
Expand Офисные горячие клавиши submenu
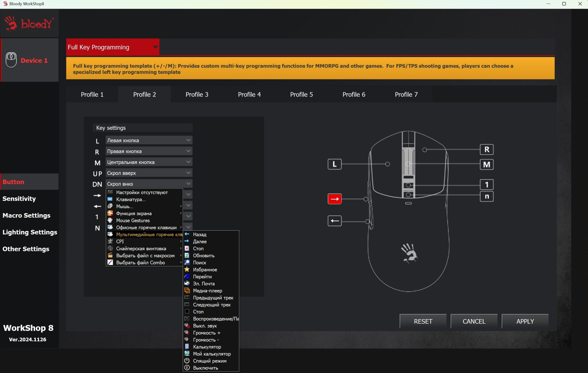pos(144,228)
